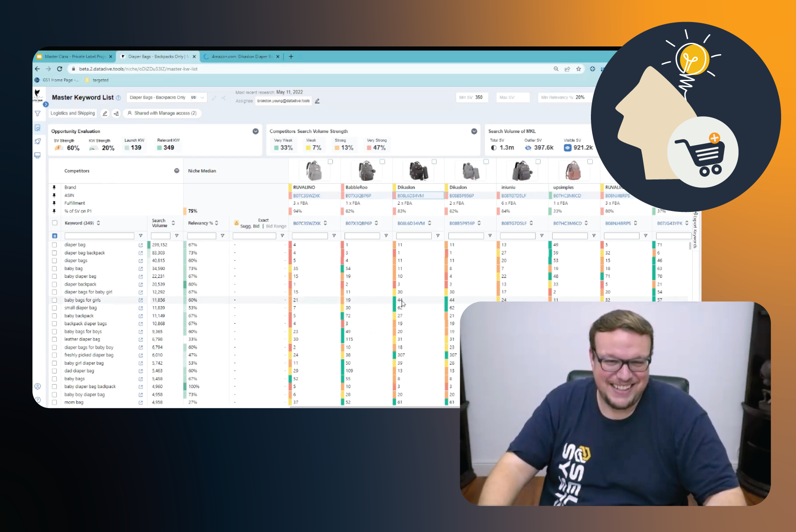The image size is (796, 532).
Task: Click the browser forward arrow
Action: [x=48, y=69]
